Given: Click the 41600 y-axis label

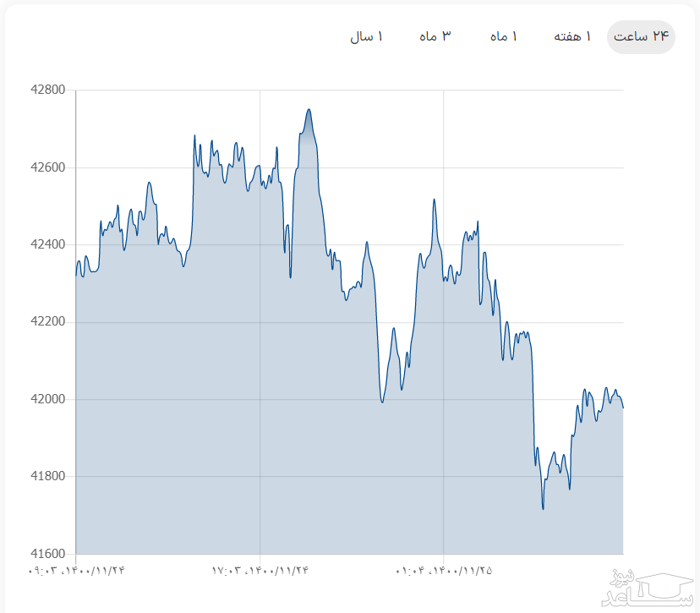Looking at the screenshot, I should click(47, 555).
